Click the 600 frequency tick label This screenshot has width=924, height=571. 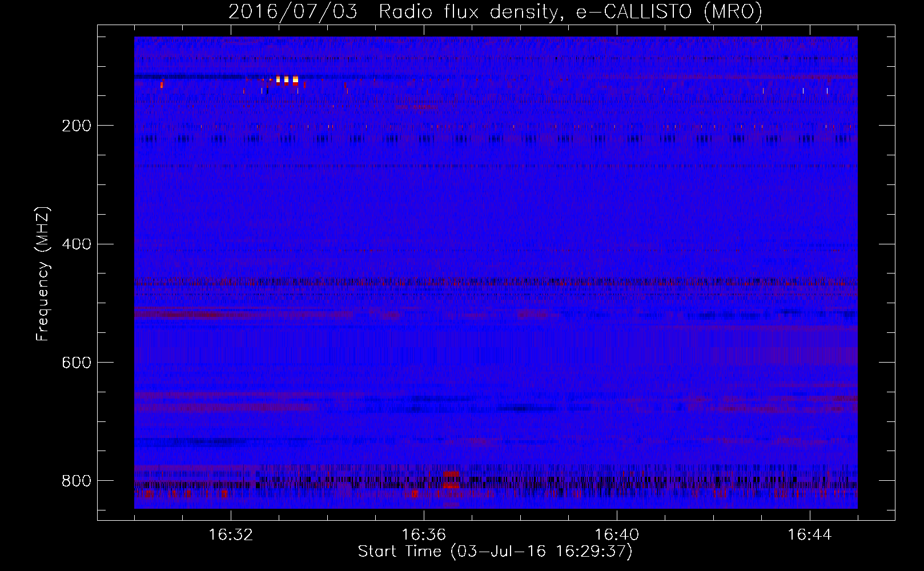(76, 363)
